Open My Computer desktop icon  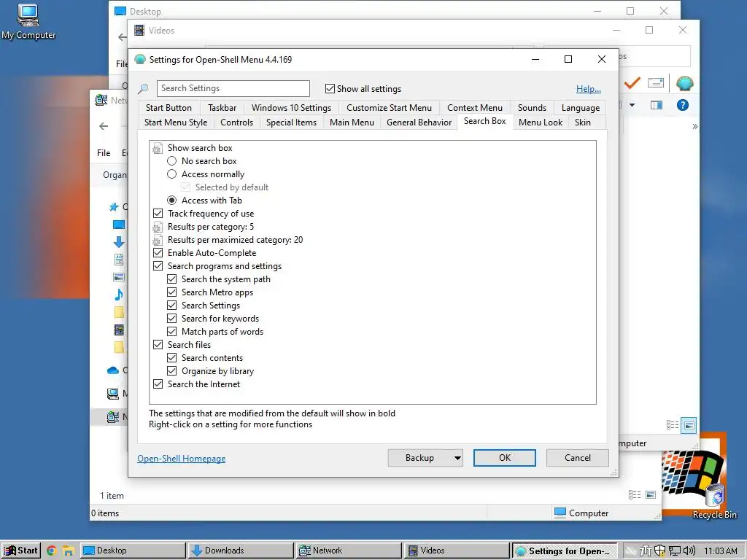[x=28, y=22]
